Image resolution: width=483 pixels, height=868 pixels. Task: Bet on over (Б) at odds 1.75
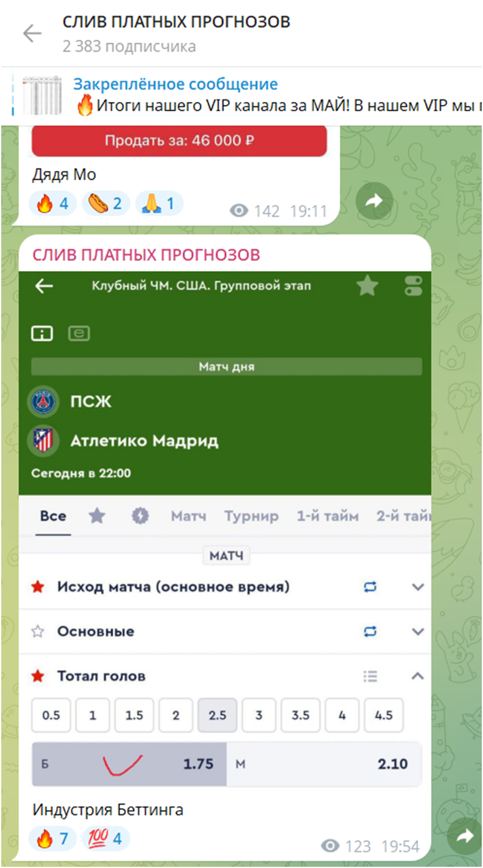pos(129,764)
